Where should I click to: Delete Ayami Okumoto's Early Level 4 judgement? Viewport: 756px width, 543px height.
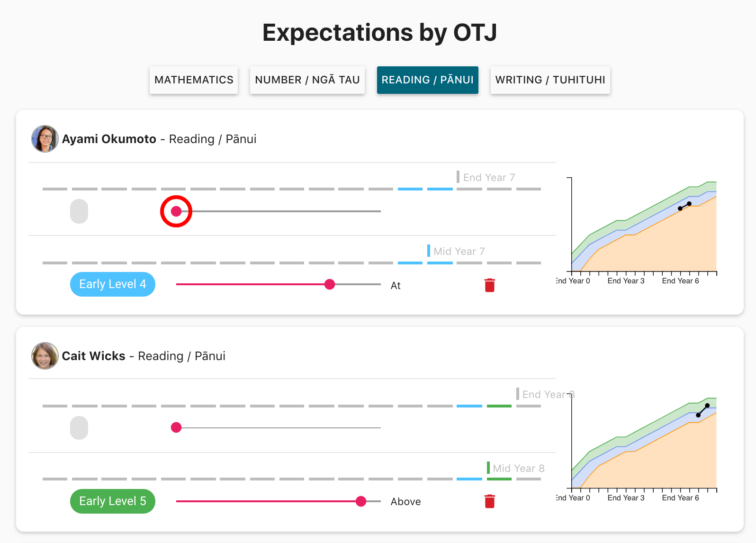490,285
